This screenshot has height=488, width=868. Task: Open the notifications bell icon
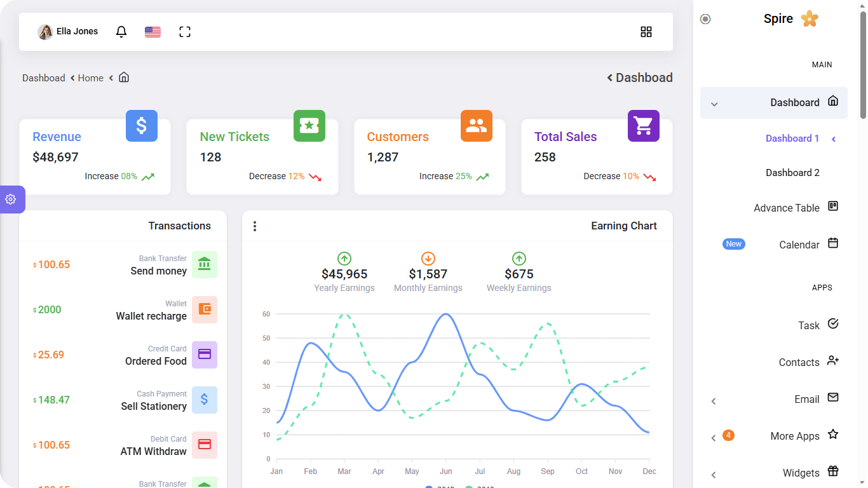121,32
